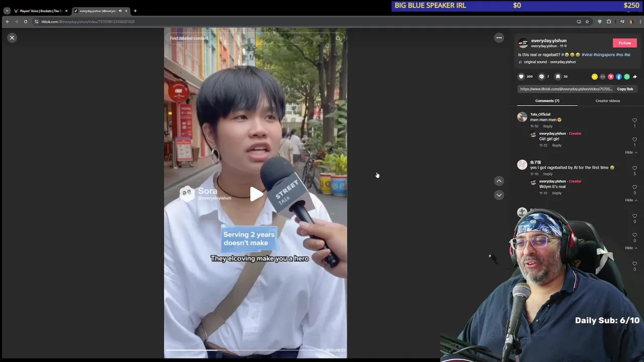Like the 'Wdym it's real' reply

point(634,188)
